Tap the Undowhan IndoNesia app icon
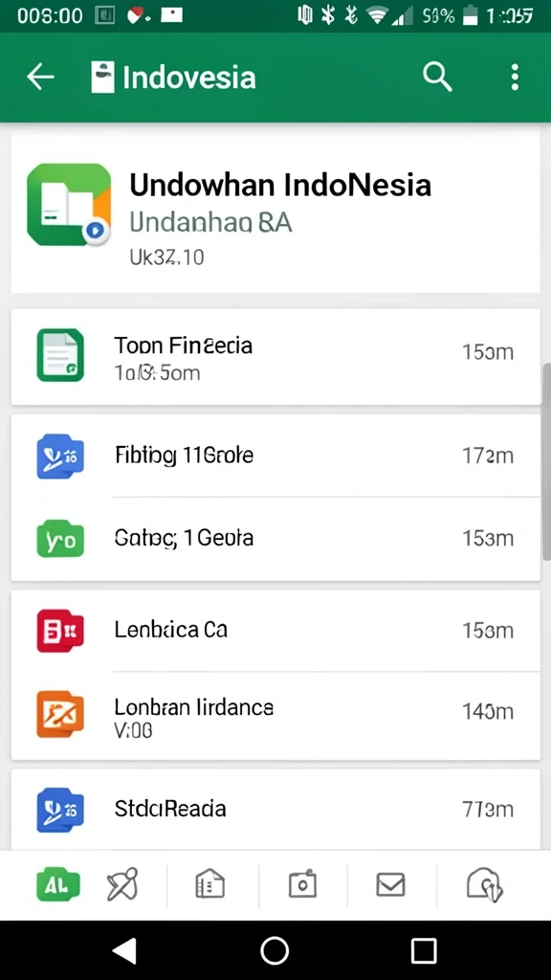The image size is (551, 980). [69, 205]
